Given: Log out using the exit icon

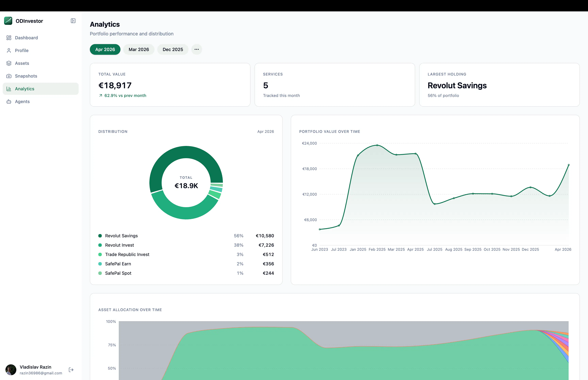Looking at the screenshot, I should point(71,370).
